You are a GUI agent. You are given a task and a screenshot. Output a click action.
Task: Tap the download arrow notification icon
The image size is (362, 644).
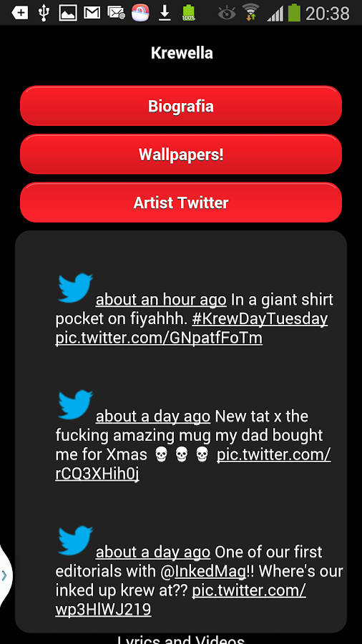click(x=165, y=13)
